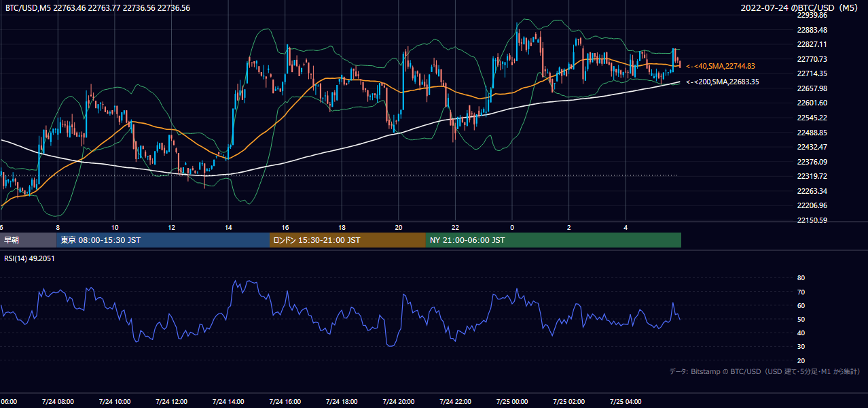Click the 7/24 08:00 time label
This screenshot has width=868, height=408.
click(x=58, y=402)
